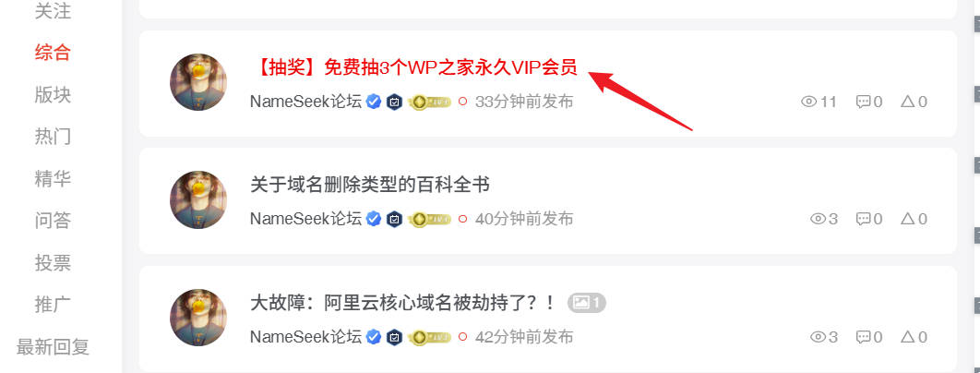
Task: Click the red circle status icon on third post
Action: [x=462, y=337]
